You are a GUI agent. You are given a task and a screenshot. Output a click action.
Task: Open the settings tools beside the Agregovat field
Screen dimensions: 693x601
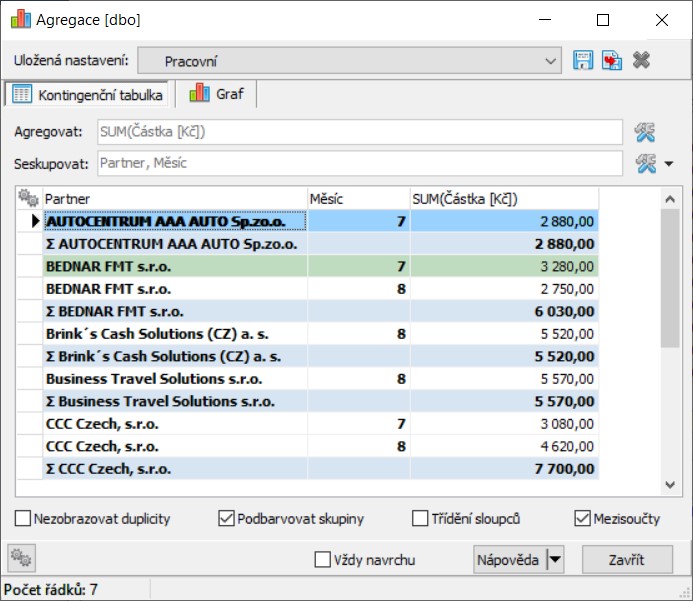click(645, 132)
